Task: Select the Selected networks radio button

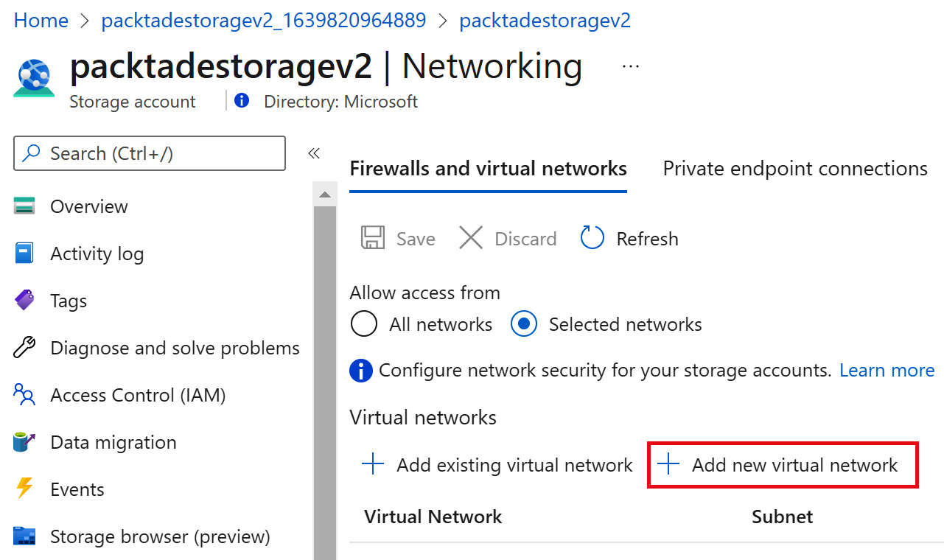Action: click(x=524, y=324)
